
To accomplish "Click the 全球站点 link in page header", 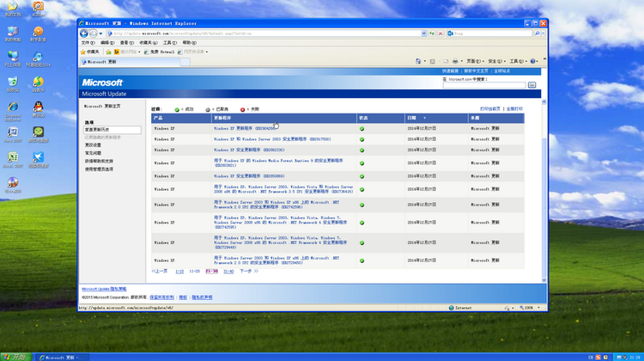I will (501, 71).
